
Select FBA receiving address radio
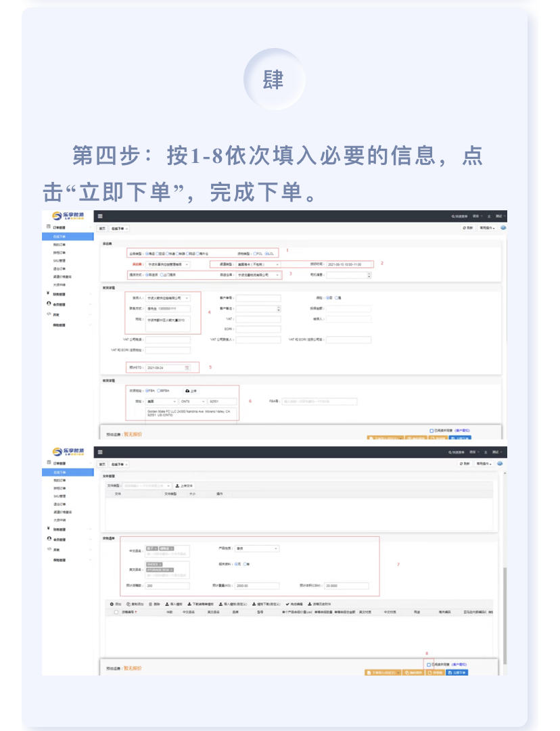[x=147, y=391]
